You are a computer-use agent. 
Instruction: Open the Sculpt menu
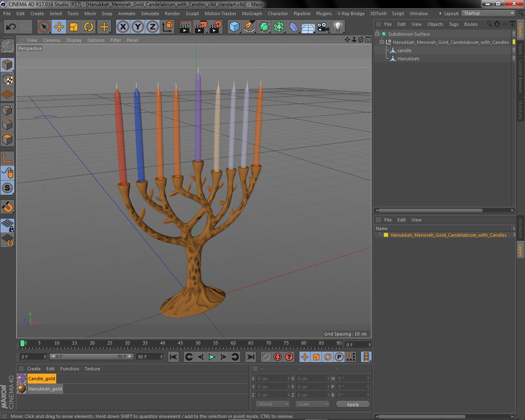pyautogui.click(x=192, y=14)
